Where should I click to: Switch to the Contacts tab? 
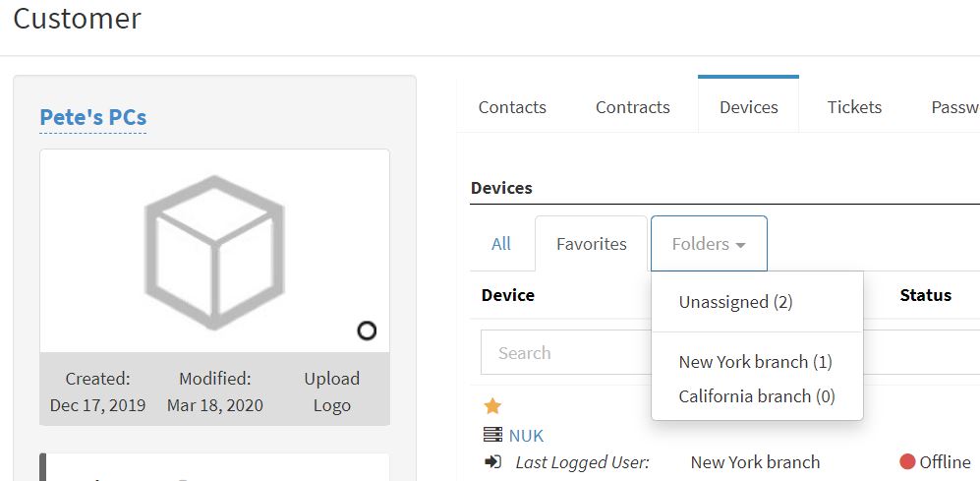[x=512, y=107]
